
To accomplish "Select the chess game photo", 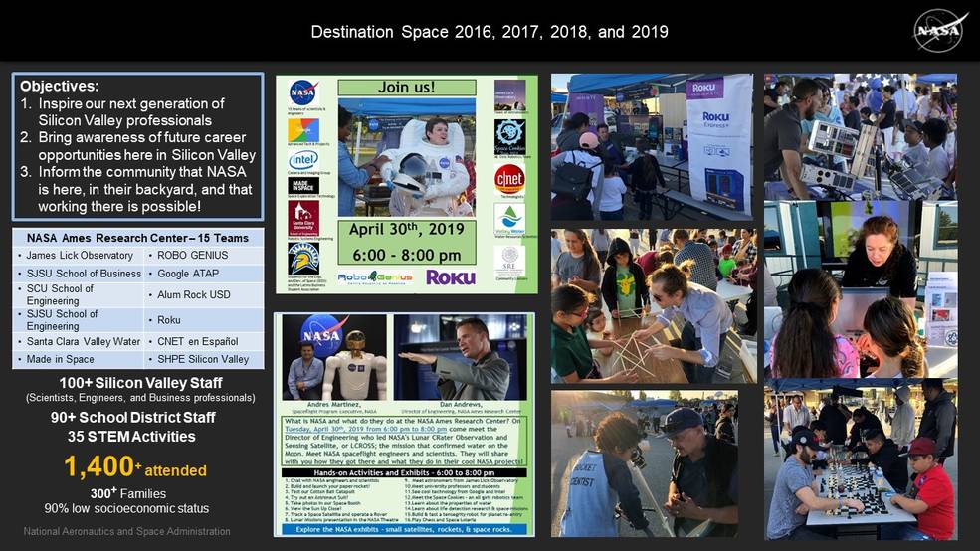I will [x=860, y=459].
